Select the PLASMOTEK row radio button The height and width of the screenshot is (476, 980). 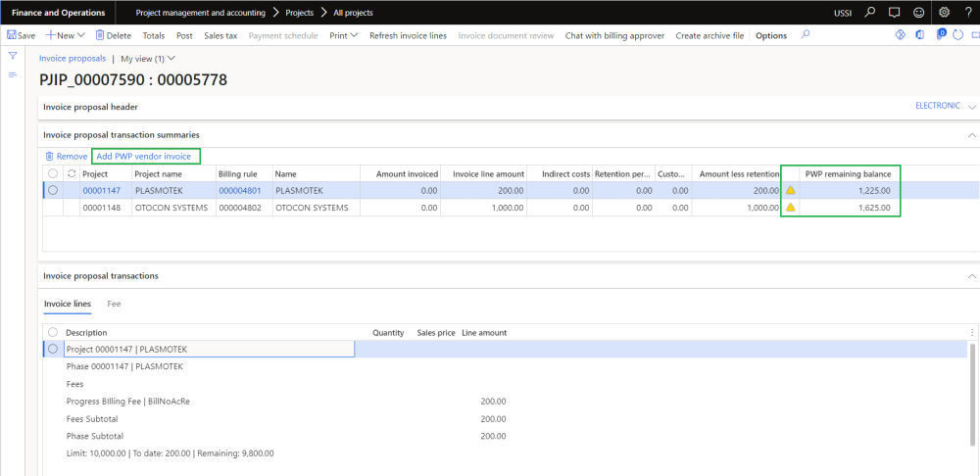(53, 190)
